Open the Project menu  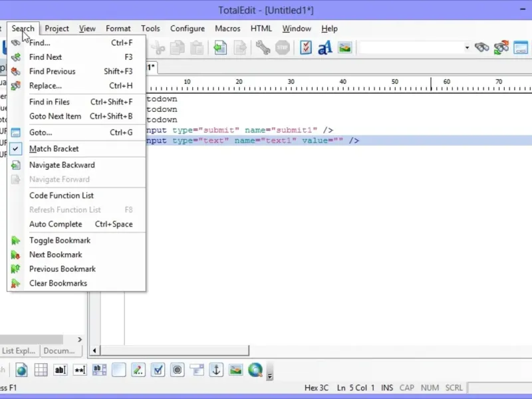[57, 29]
